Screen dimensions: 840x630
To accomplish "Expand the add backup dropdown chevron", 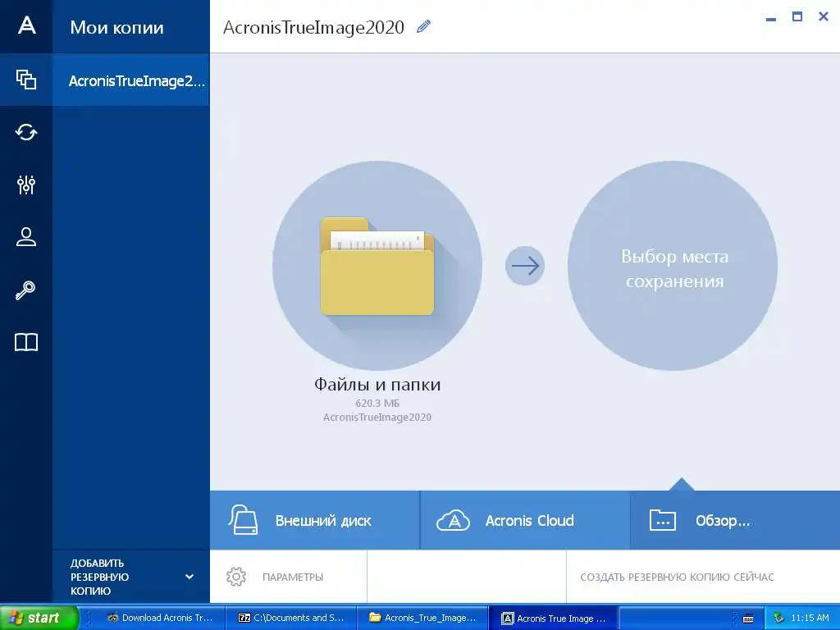I will click(x=189, y=577).
